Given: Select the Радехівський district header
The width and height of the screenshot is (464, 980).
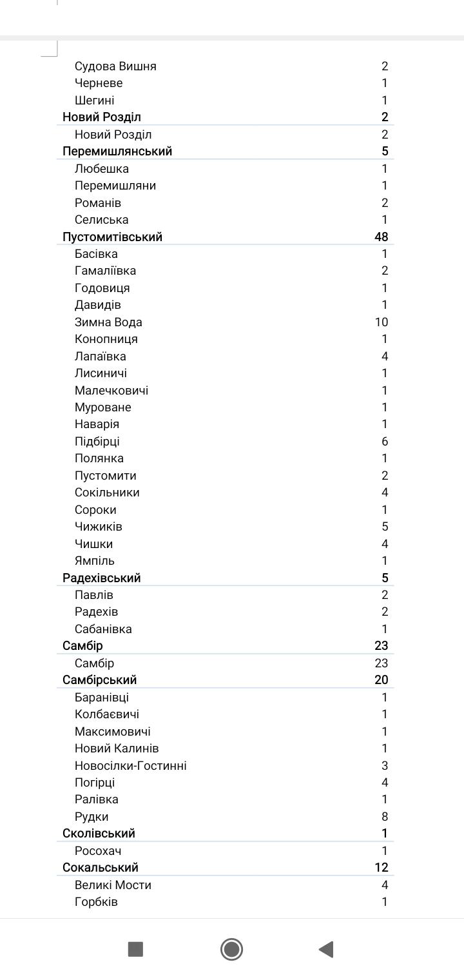Looking at the screenshot, I should (x=101, y=578).
